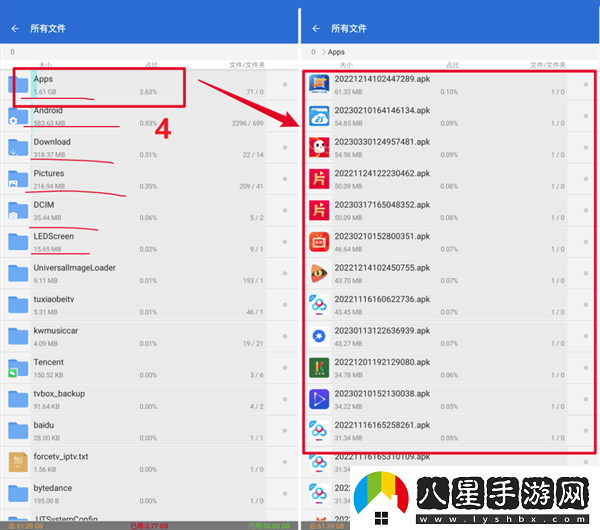Click Android folder name text
Viewport: 600px width, 530px height.
(48, 111)
